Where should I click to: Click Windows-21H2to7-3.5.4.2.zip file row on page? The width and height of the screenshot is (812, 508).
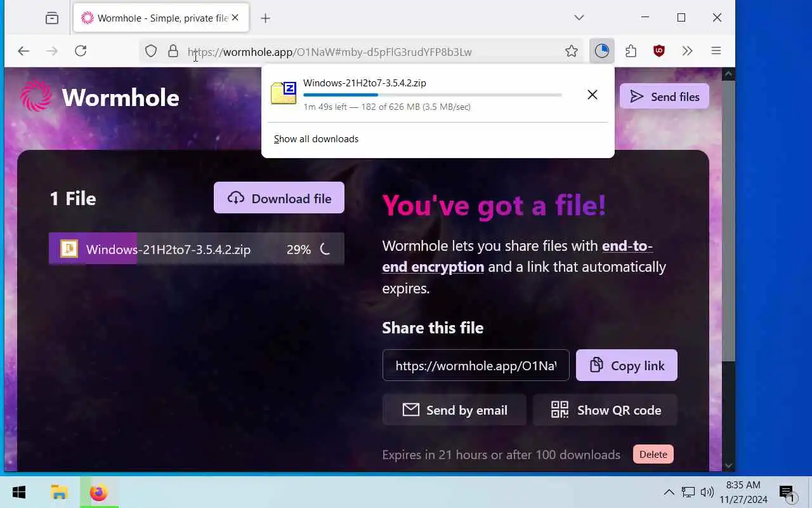point(197,249)
